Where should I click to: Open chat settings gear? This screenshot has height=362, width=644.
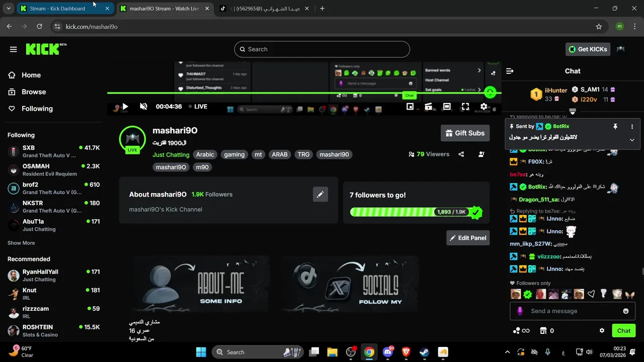[602, 330]
